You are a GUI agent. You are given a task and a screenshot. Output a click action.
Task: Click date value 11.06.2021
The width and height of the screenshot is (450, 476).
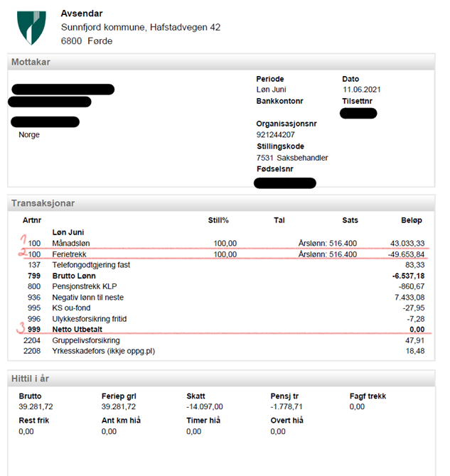(362, 90)
